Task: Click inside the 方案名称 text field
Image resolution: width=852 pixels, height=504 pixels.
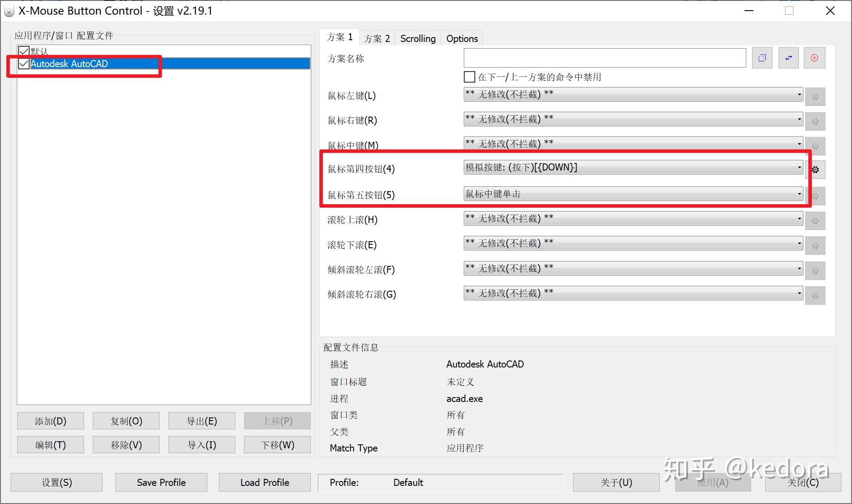Action: pyautogui.click(x=604, y=57)
